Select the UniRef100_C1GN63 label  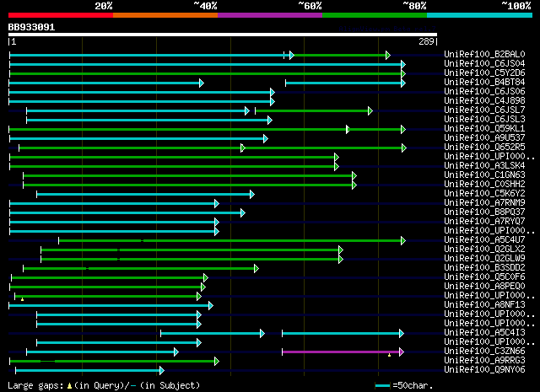click(x=484, y=175)
